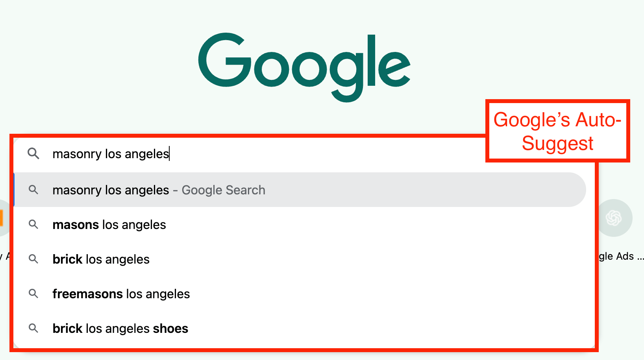Click the magnifier icon beside 'brick los angeles shoes'
This screenshot has height=360, width=644.
coord(34,328)
